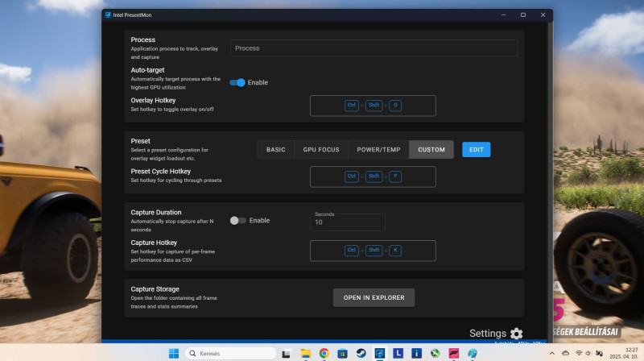Maximize the Intel PresentMon window
The width and height of the screenshot is (644, 361).
(523, 15)
